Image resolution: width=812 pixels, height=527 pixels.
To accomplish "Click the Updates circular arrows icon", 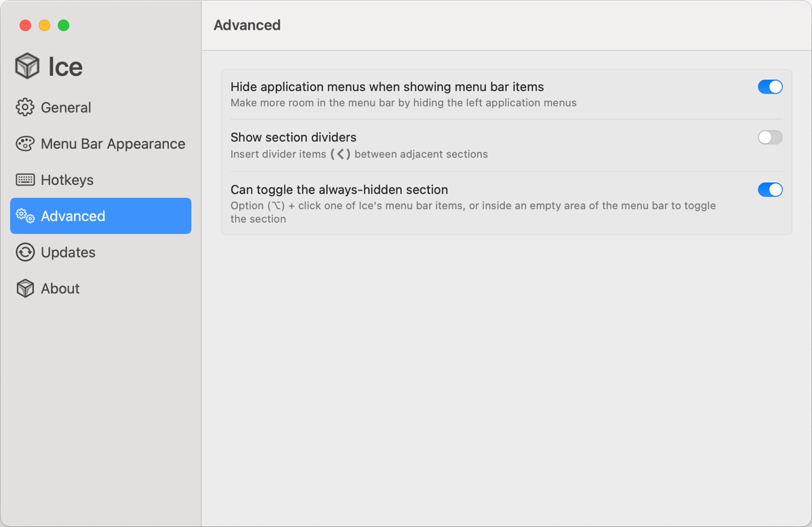I will 25,252.
